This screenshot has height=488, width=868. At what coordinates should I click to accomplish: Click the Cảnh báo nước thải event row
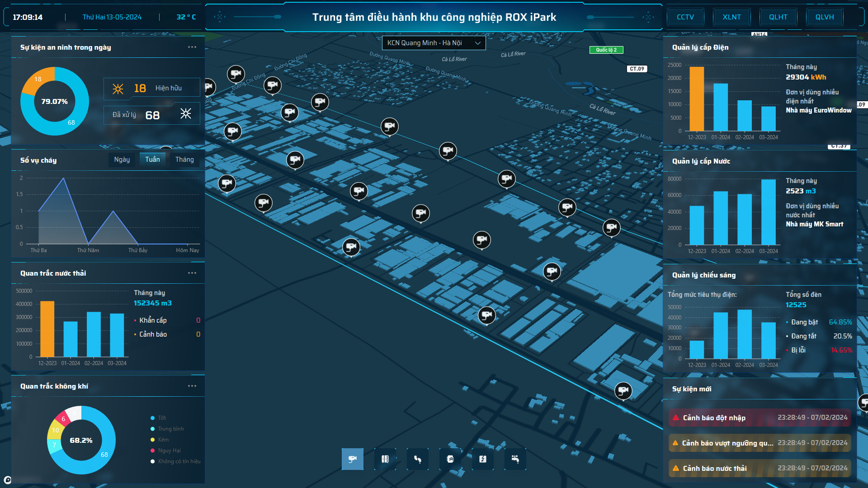click(x=759, y=468)
